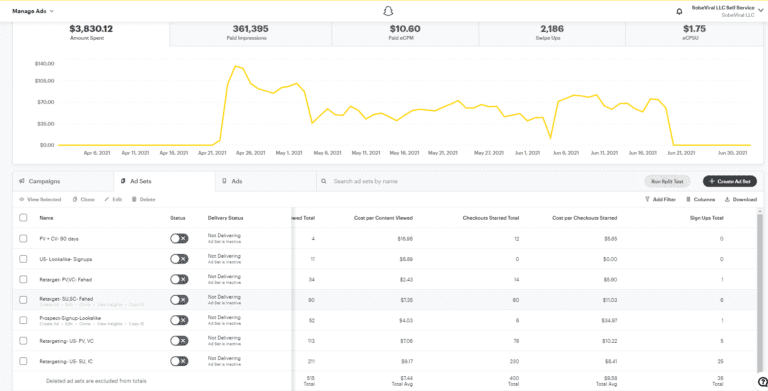
Task: Click the Edit pencil toolbar button
Action: click(x=113, y=199)
